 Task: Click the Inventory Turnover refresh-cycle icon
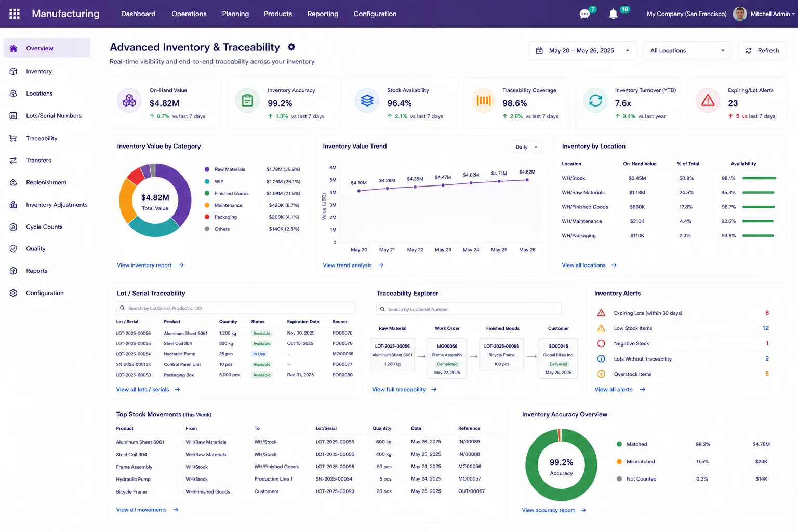[595, 100]
